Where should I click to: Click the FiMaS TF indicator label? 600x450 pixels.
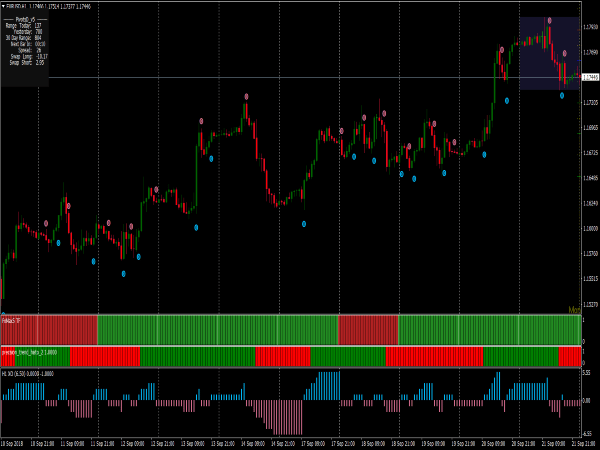[11, 321]
